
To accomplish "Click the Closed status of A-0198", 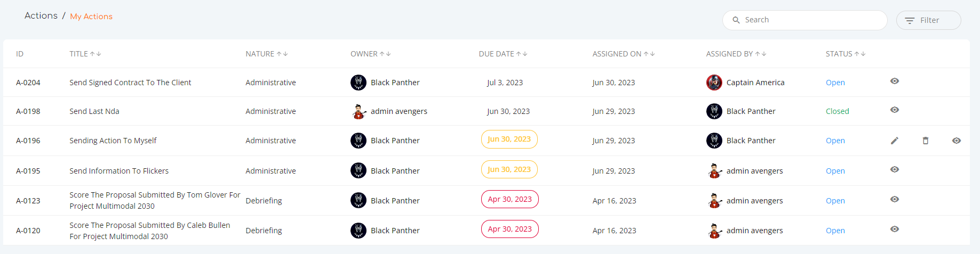I will pos(837,111).
